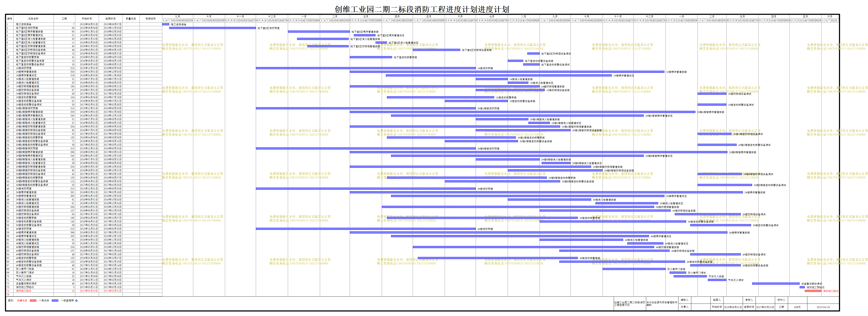
Task: Click the 气体灭火调试 Gantt bar
Action: pyautogui.click(x=717, y=280)
